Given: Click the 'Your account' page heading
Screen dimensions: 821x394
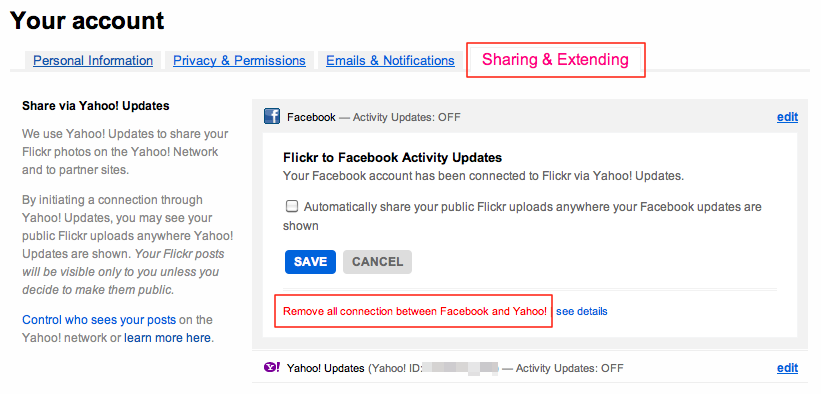Looking at the screenshot, I should pyautogui.click(x=87, y=21).
